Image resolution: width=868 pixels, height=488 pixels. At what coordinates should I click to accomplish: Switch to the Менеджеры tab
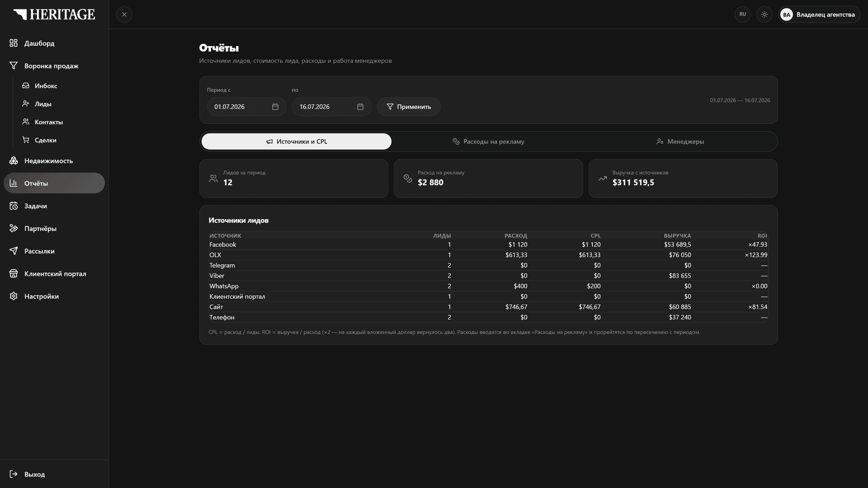680,141
